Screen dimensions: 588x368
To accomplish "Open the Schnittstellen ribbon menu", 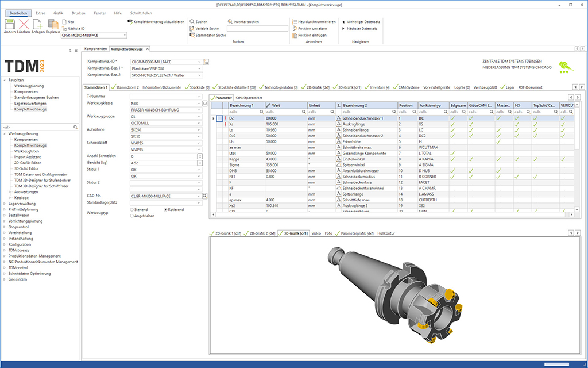I will click(x=141, y=13).
